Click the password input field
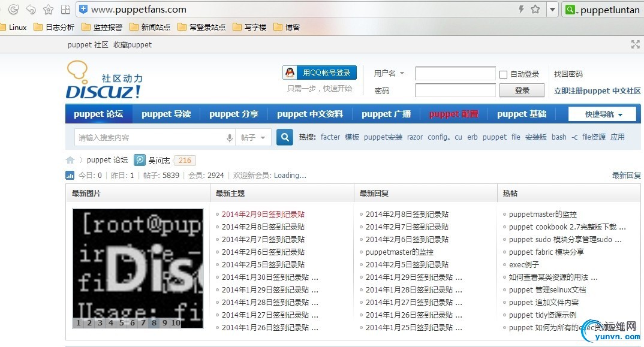 456,90
